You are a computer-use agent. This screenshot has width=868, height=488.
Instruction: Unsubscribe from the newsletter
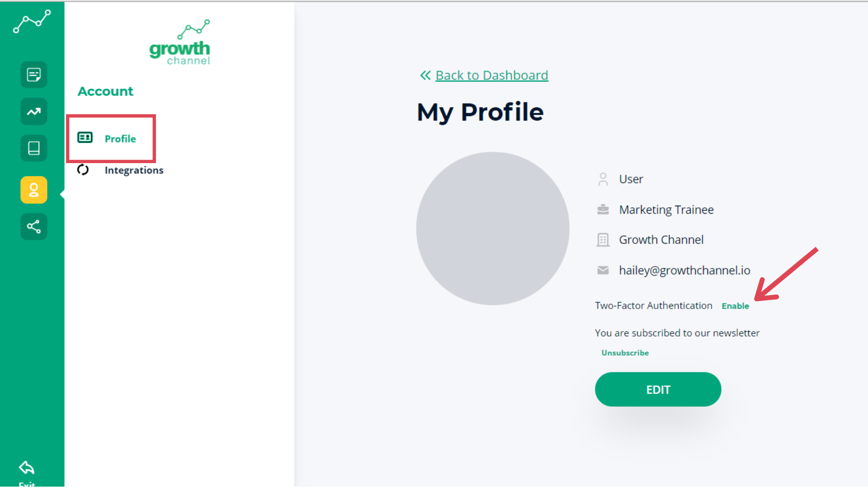625,353
